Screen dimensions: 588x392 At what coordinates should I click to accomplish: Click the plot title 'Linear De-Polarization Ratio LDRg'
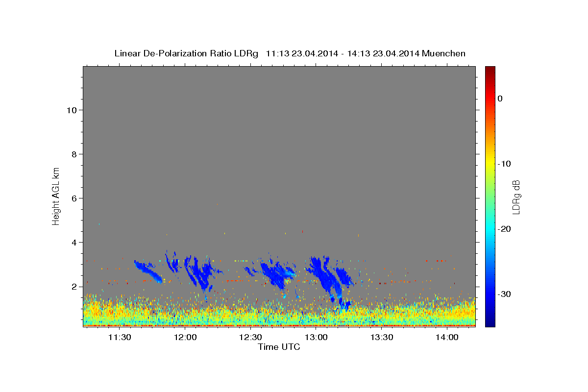(x=186, y=53)
